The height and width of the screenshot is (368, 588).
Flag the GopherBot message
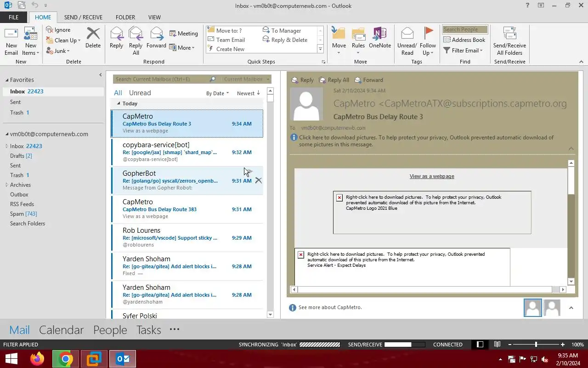[250, 172]
